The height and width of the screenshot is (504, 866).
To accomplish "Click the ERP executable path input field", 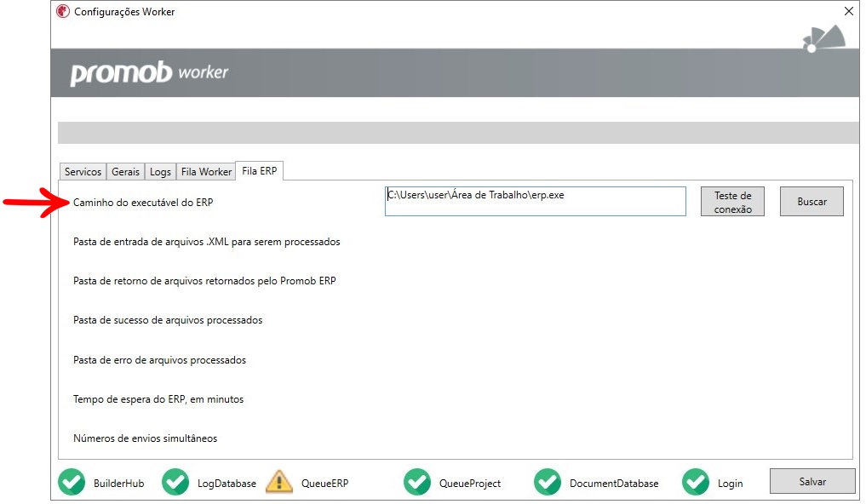I will coord(535,201).
